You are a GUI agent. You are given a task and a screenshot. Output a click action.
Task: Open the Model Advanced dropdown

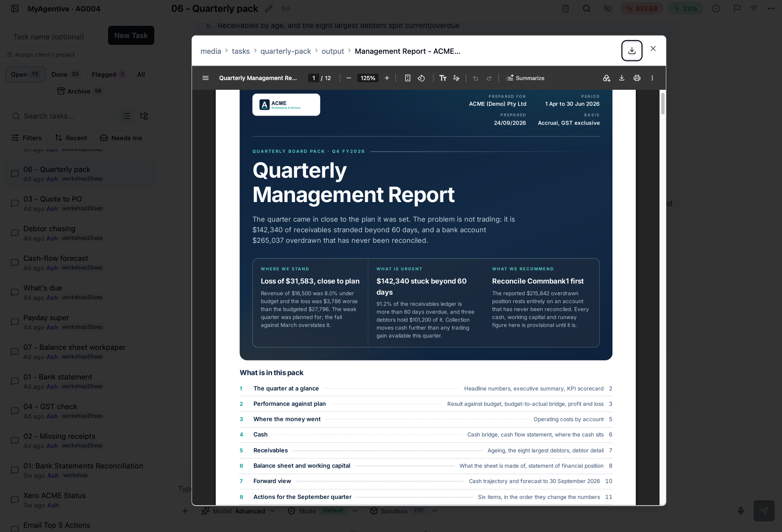click(239, 511)
